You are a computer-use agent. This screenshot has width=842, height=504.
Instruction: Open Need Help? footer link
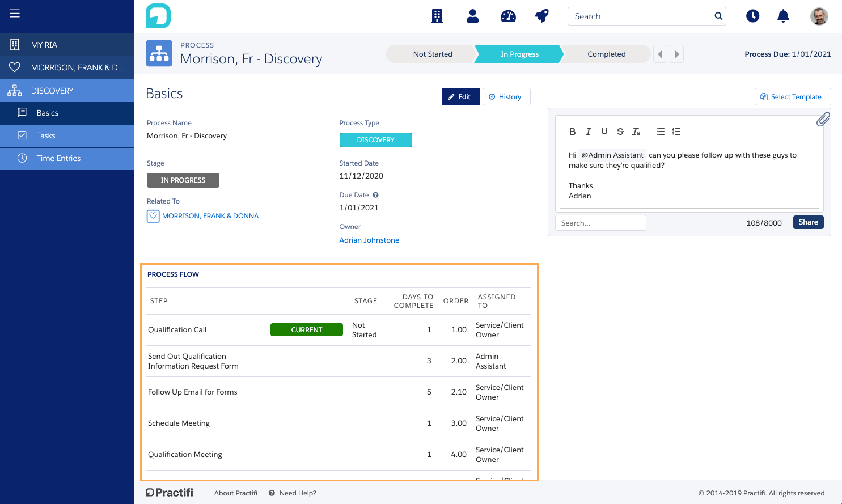pyautogui.click(x=293, y=493)
